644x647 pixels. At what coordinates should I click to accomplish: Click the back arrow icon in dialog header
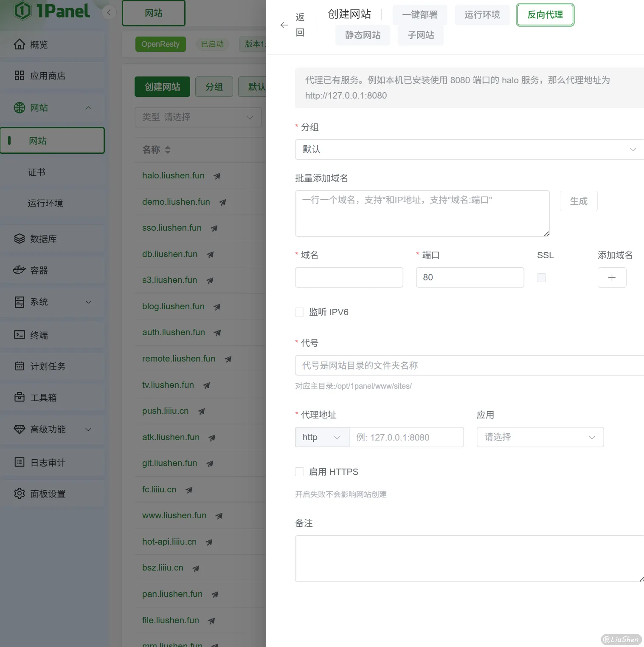[x=284, y=25]
